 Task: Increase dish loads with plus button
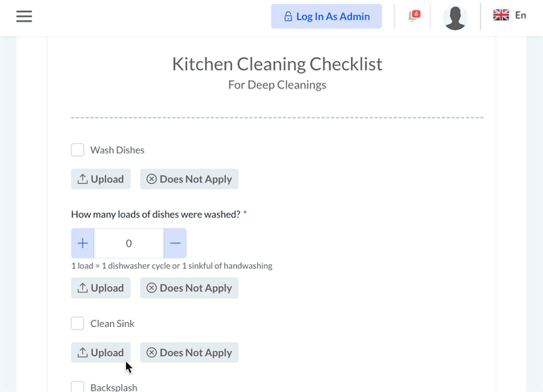[83, 243]
